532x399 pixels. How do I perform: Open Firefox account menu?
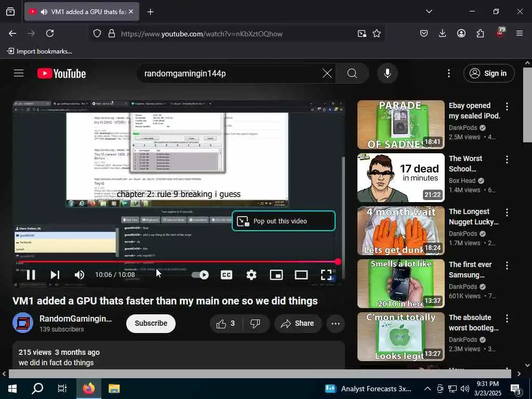461,34
